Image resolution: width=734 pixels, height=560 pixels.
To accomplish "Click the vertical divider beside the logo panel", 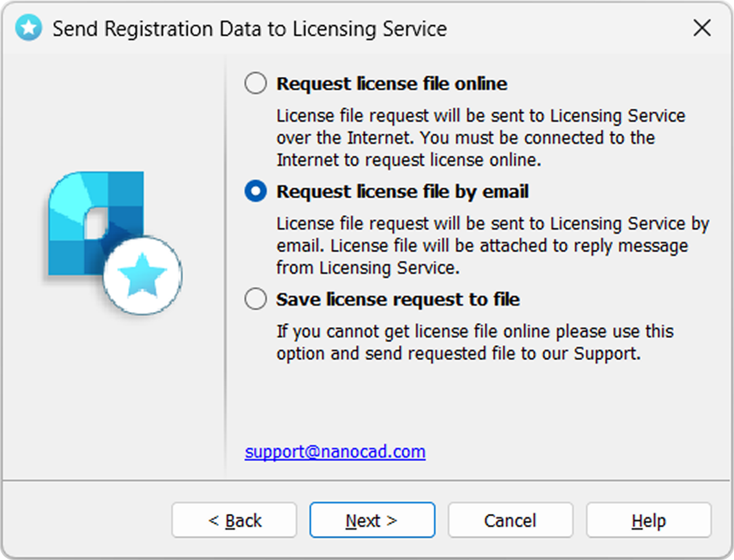I will click(x=225, y=266).
